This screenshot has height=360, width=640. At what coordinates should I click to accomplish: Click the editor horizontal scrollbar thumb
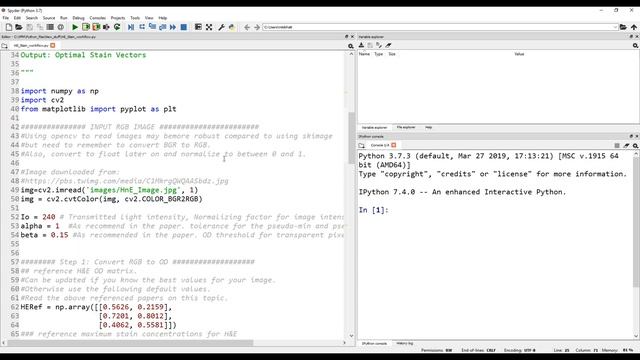pyautogui.click(x=131, y=343)
